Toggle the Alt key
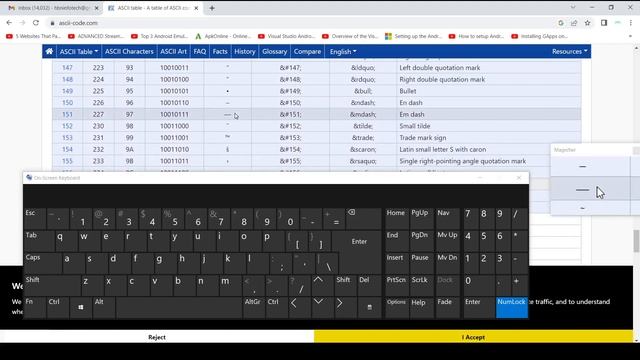Screen dimensions: 640x360 [104, 307]
